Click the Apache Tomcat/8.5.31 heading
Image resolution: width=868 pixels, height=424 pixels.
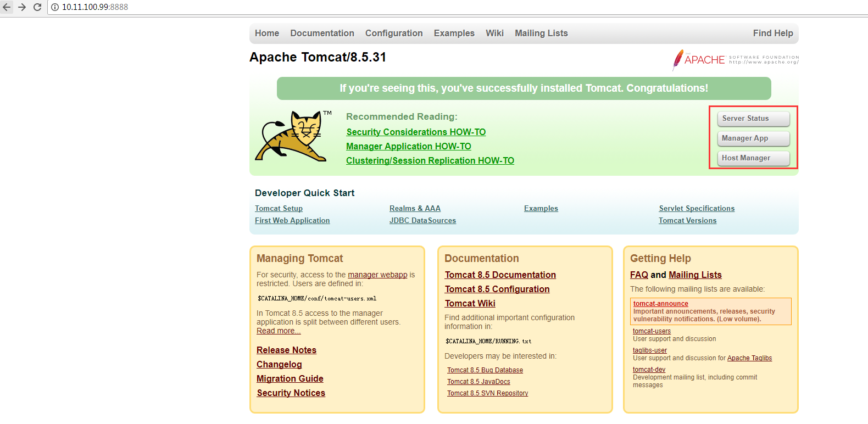click(318, 57)
